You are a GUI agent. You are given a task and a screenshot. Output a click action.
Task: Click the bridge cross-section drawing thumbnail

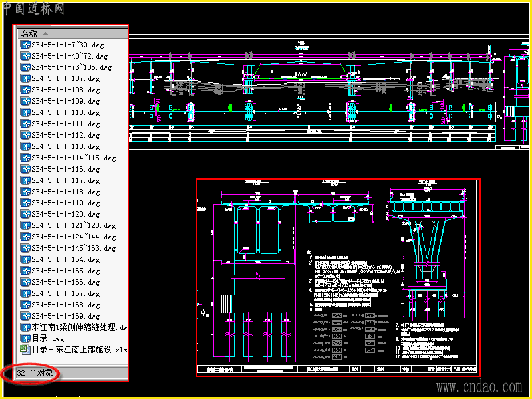338,277
